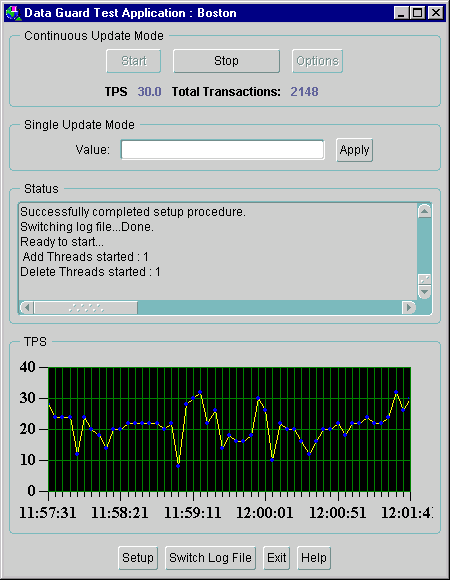Image resolution: width=450 pixels, height=580 pixels.
Task: Open the Options button in Continuous Update Mode
Action: click(x=317, y=61)
